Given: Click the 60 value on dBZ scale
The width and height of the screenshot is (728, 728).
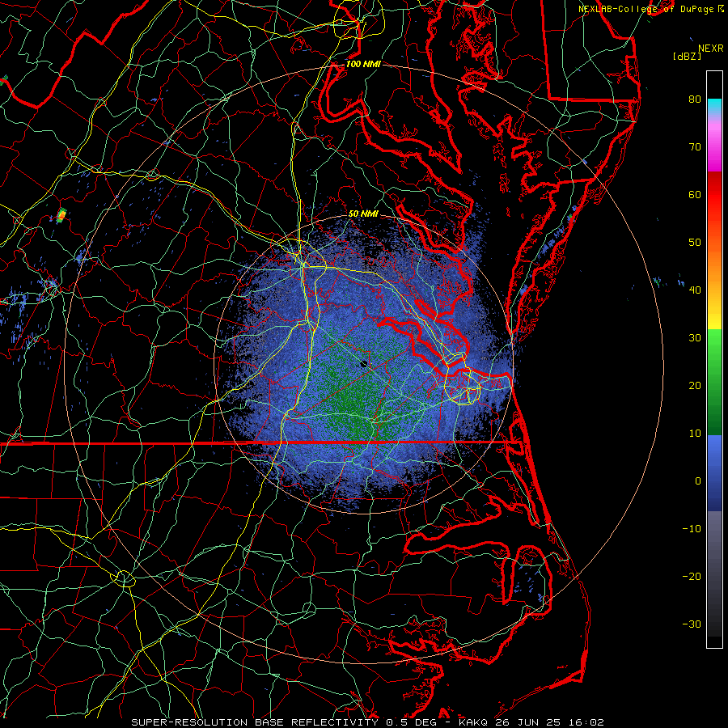Looking at the screenshot, I should coord(695,194).
